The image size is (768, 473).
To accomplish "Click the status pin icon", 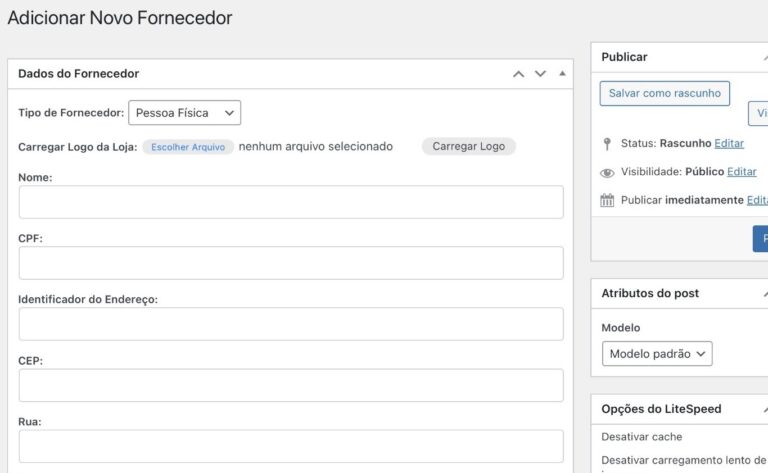I will pyautogui.click(x=607, y=144).
